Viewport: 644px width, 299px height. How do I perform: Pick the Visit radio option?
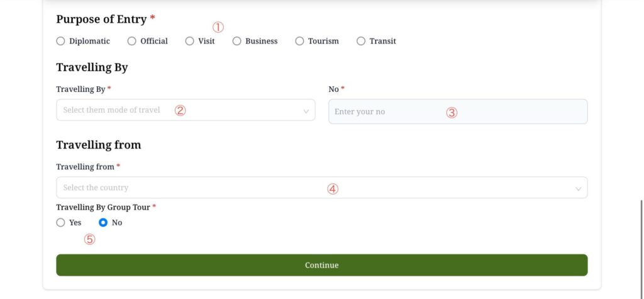[x=189, y=42]
